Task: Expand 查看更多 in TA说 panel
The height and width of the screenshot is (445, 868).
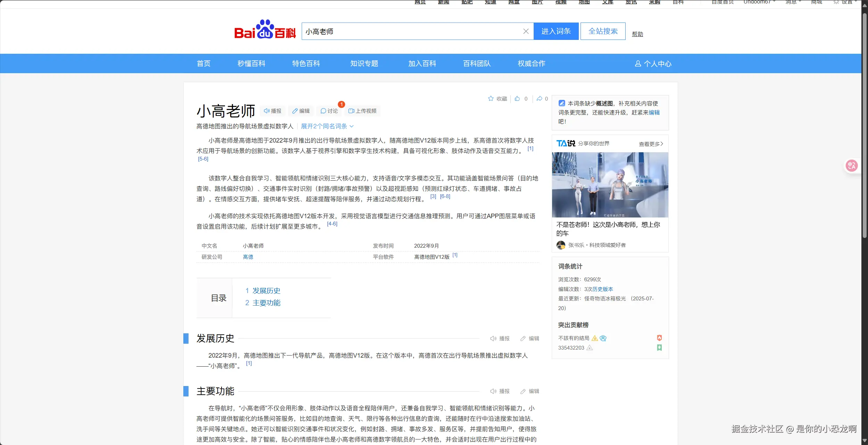Action: (651, 144)
